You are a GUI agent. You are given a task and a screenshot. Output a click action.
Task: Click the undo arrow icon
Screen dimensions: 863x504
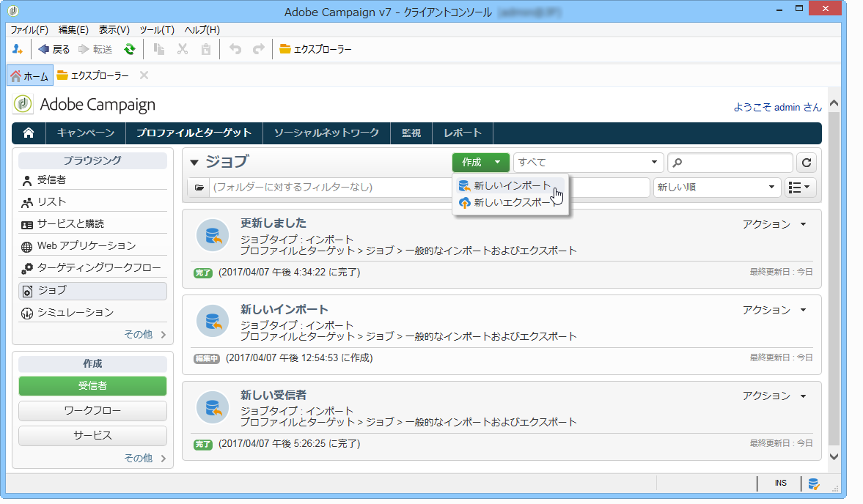click(235, 50)
